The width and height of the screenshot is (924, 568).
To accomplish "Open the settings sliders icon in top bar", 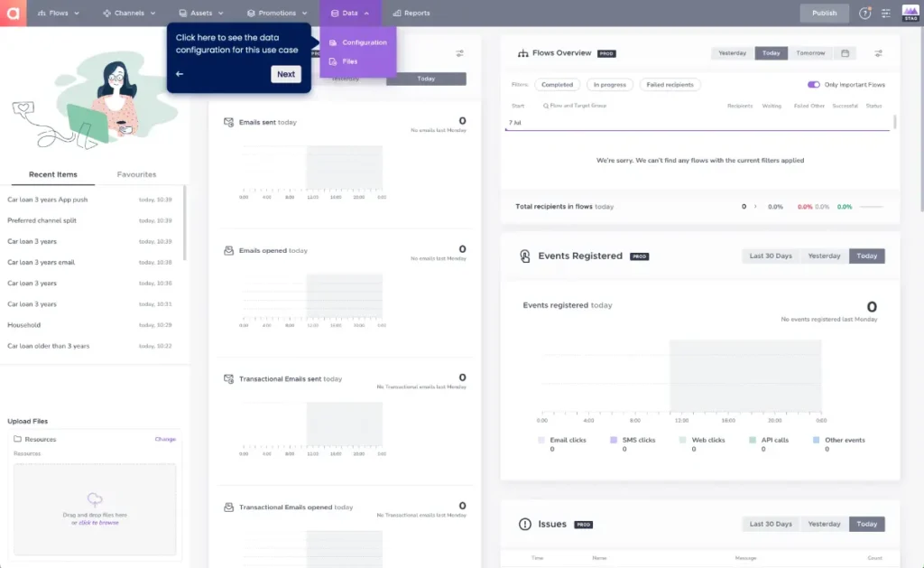I will coord(886,13).
